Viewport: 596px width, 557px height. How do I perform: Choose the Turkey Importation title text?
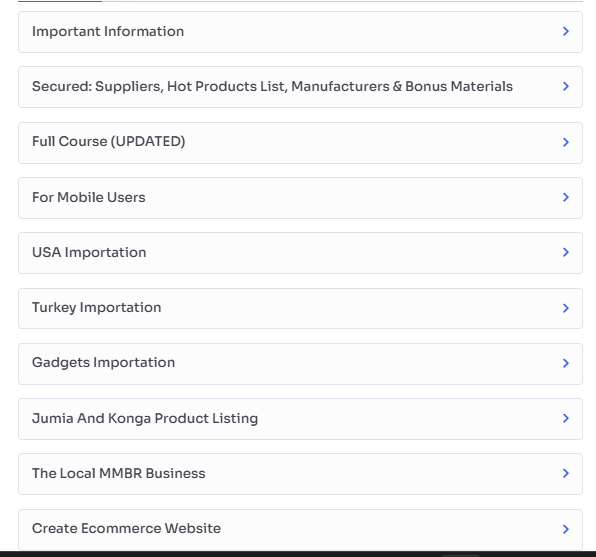(x=97, y=308)
